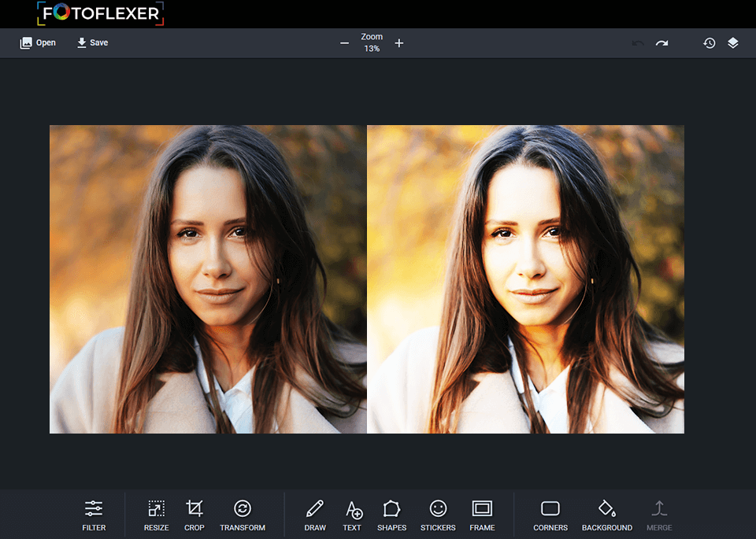This screenshot has height=539, width=756.
Task: Save the edited photo
Action: coord(92,42)
